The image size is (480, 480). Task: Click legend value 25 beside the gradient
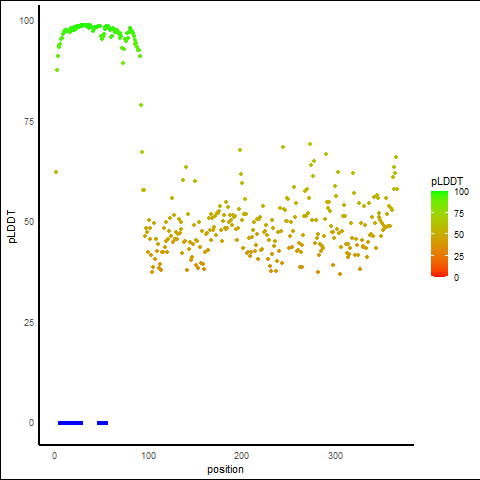[x=459, y=256]
